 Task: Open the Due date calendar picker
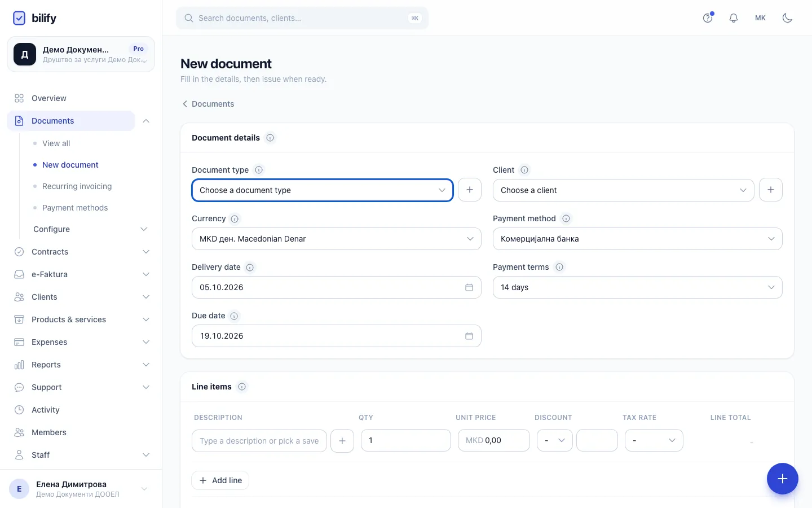[x=469, y=336]
